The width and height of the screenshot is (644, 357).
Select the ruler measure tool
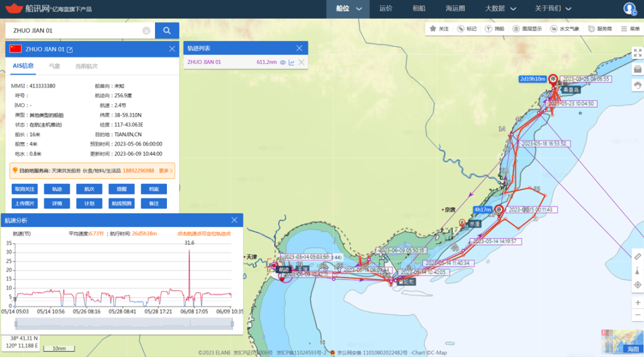click(637, 256)
